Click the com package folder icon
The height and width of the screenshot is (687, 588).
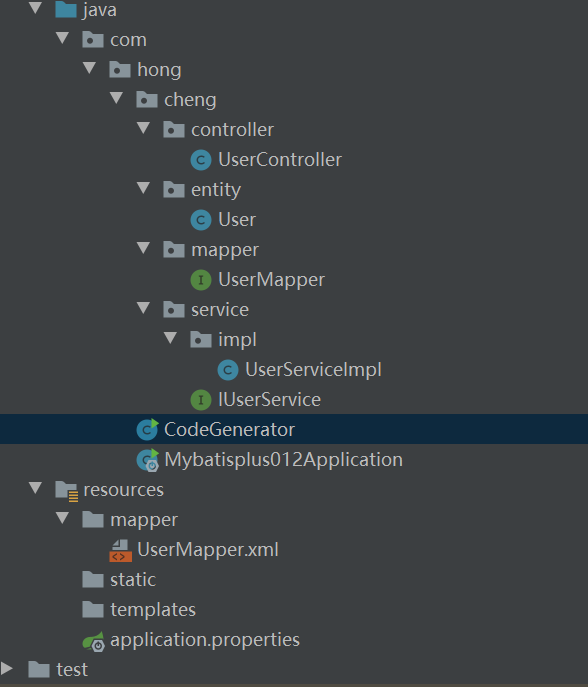[93, 39]
